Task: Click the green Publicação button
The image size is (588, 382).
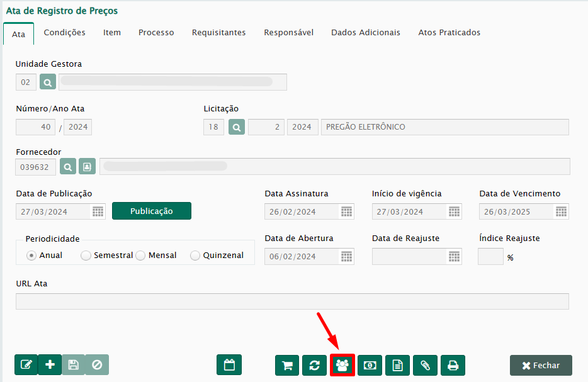Action: [x=151, y=211]
